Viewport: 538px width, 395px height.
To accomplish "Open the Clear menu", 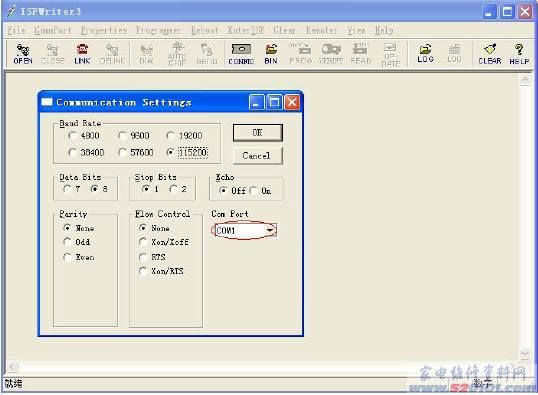I will click(x=284, y=30).
